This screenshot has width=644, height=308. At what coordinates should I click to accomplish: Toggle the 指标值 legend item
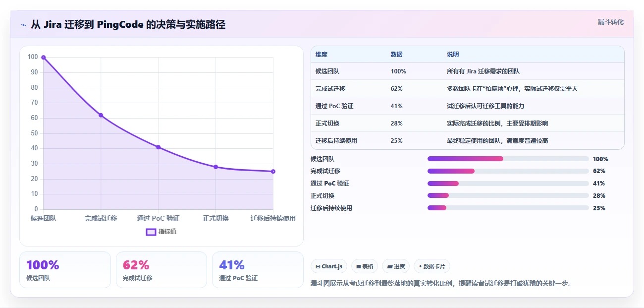(x=161, y=232)
